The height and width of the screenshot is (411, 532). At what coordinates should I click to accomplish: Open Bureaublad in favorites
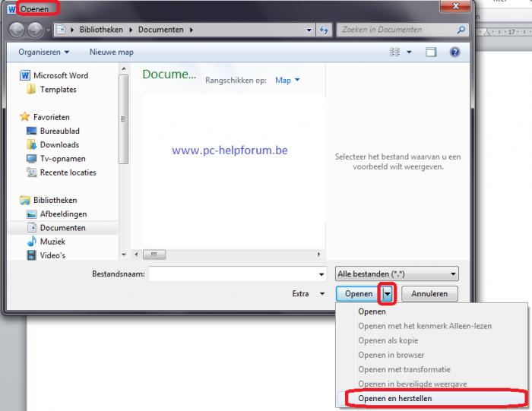53,131
